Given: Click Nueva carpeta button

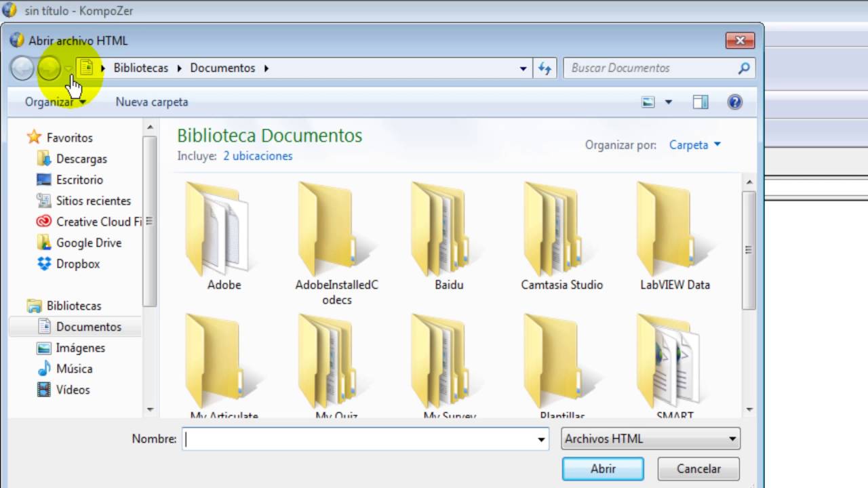Looking at the screenshot, I should point(152,102).
